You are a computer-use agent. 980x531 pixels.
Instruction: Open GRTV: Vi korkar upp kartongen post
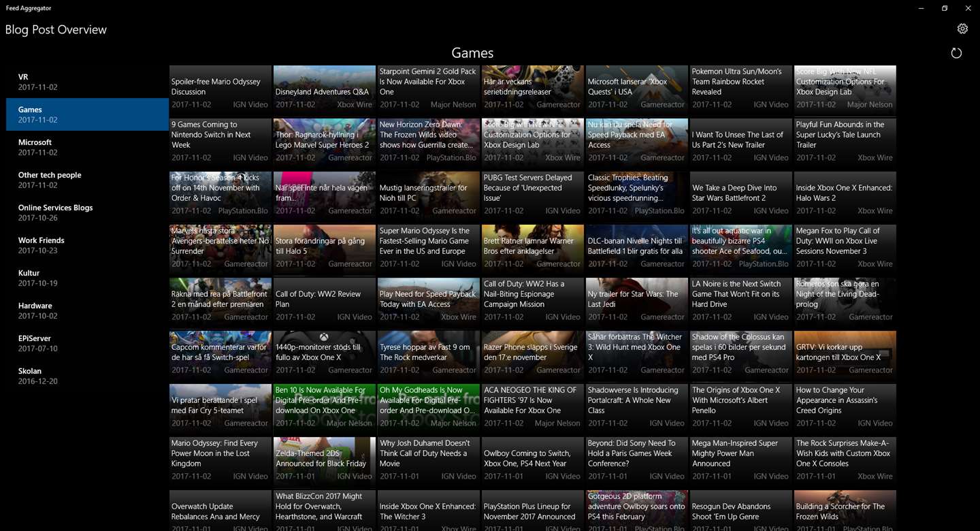click(x=845, y=356)
